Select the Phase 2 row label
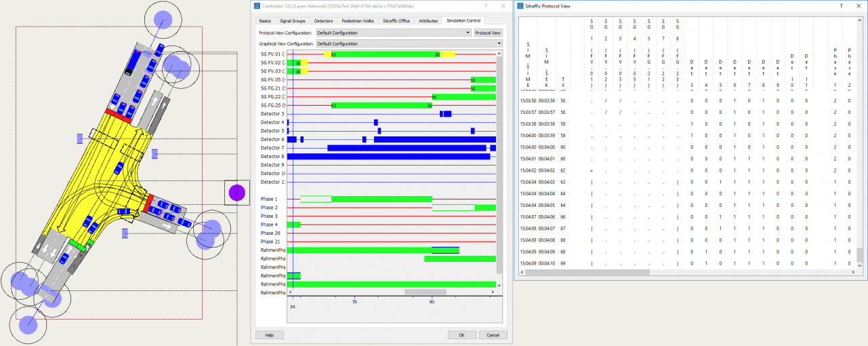Image resolution: width=868 pixels, height=346 pixels. point(269,208)
